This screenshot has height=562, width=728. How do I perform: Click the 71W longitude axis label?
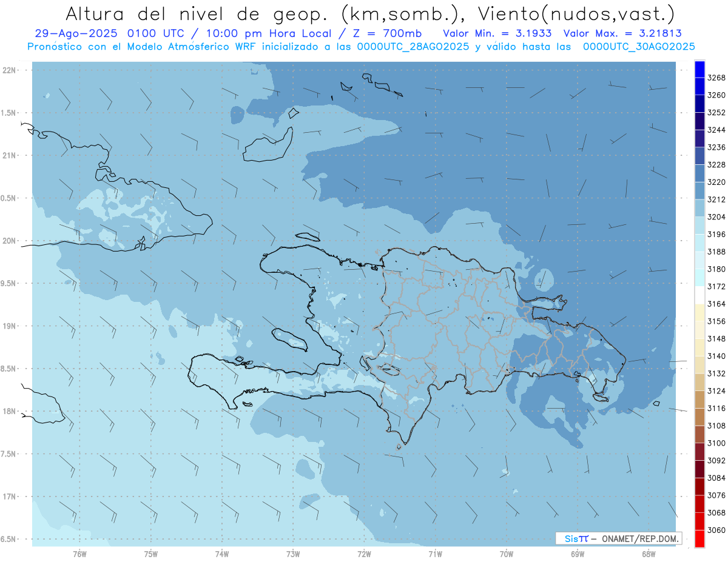[435, 554]
